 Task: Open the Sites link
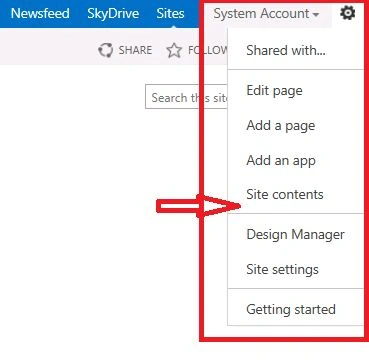click(170, 13)
